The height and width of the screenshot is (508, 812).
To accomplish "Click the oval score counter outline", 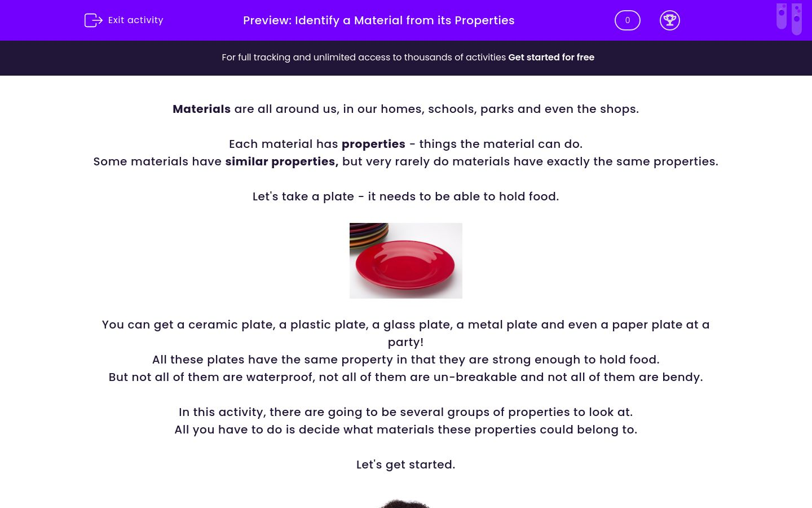I will tap(627, 20).
